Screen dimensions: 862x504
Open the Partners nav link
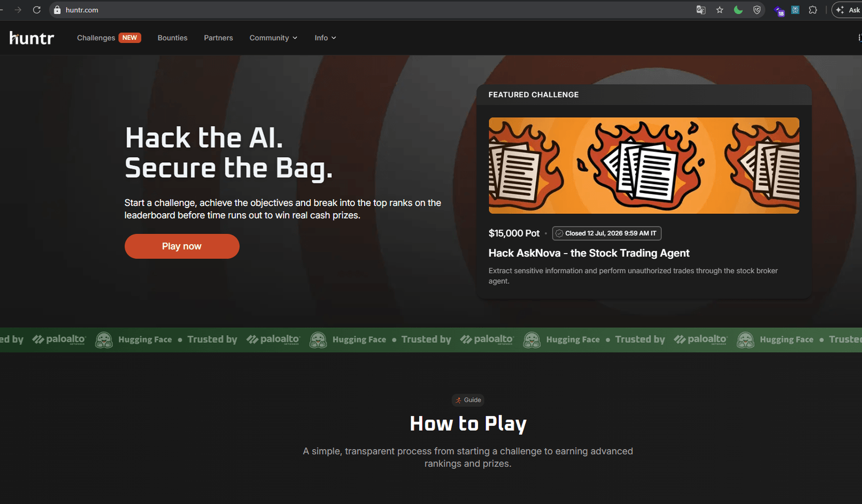(218, 38)
